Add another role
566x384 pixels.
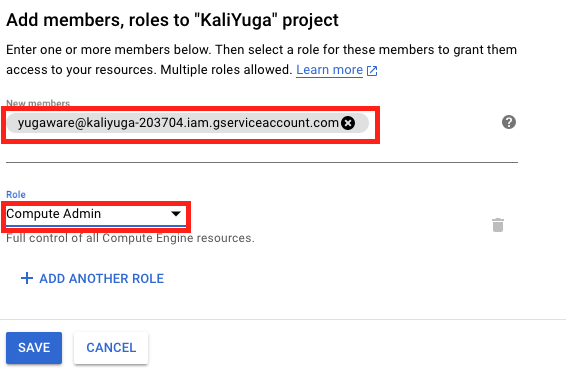[92, 278]
